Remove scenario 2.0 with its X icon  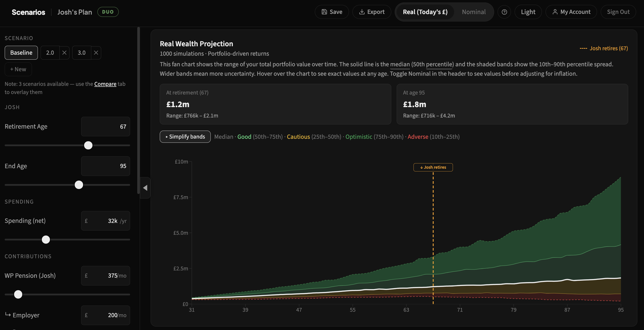click(x=64, y=53)
